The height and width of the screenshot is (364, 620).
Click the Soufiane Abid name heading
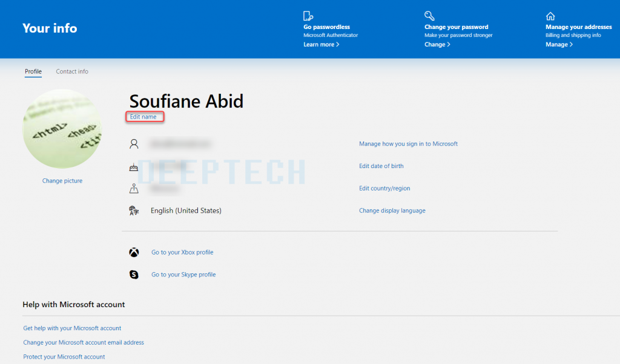tap(186, 101)
